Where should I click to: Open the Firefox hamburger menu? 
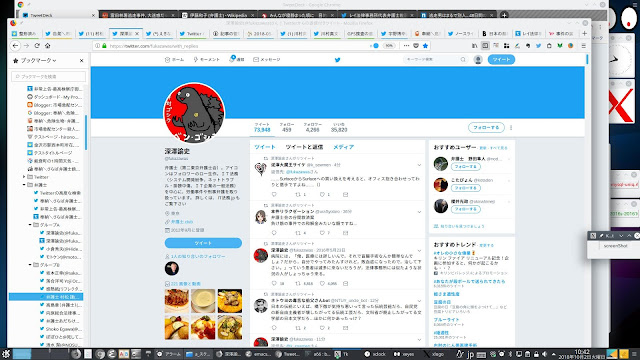(x=584, y=46)
